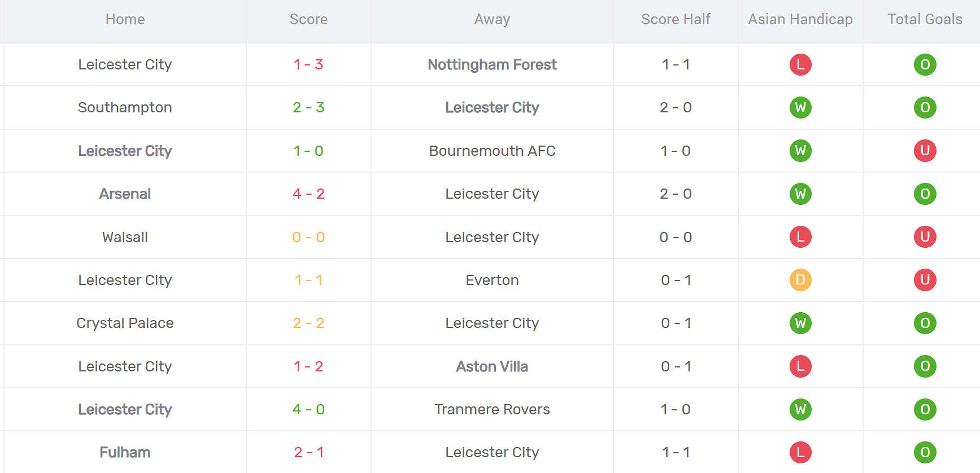
Task: Open the Fulham team link
Action: [x=125, y=452]
